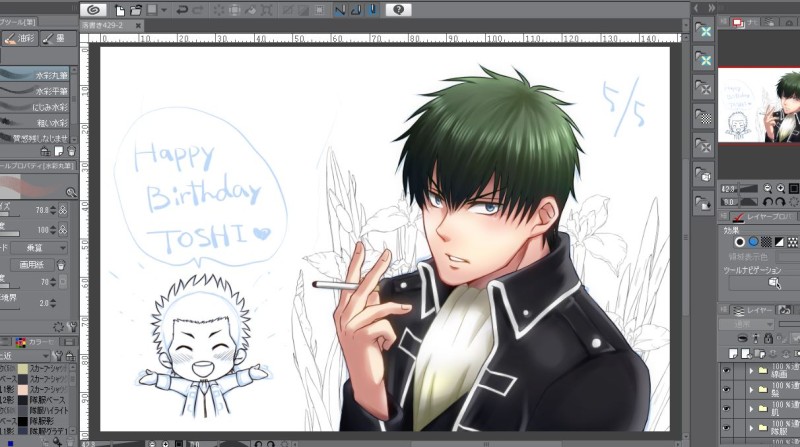
Task: Click the navigator canvas thumbnail
Action: point(759,106)
